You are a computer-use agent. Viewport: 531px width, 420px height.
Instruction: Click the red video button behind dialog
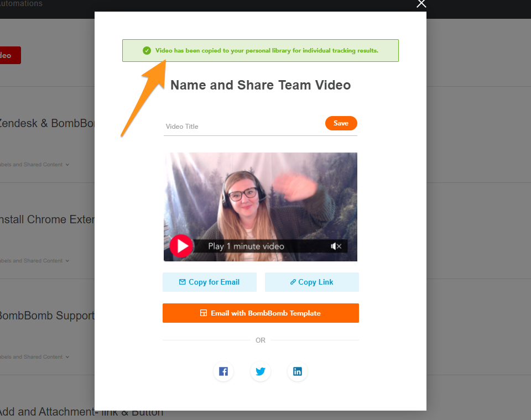tap(10, 55)
